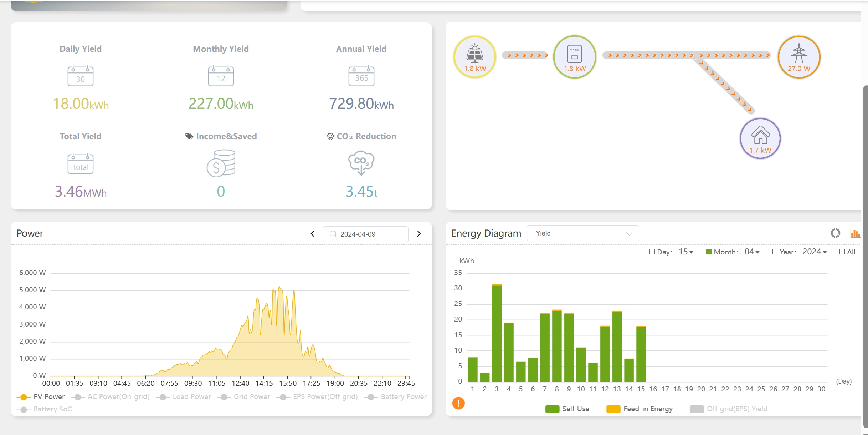
Task: Click the inverter icon in flow diagram
Action: pyautogui.click(x=574, y=54)
